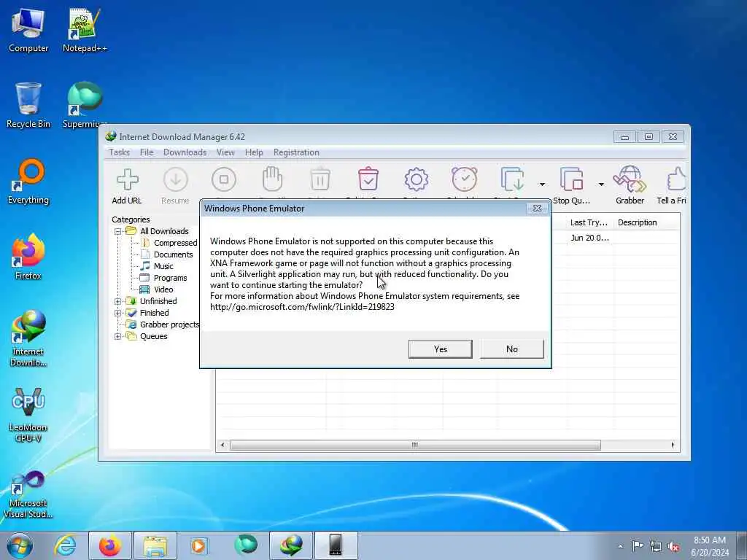The width and height of the screenshot is (747, 560).
Task: Click the Add URL toolbar icon
Action: coord(127,180)
